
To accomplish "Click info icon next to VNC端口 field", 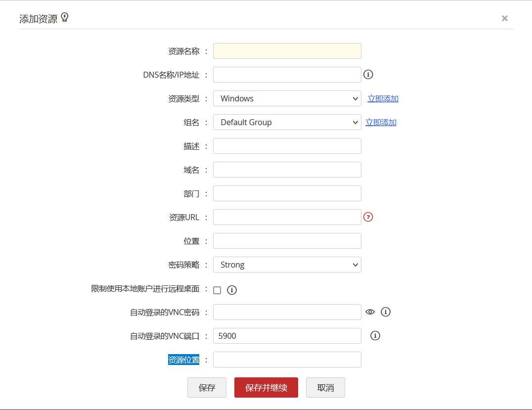I will point(375,336).
